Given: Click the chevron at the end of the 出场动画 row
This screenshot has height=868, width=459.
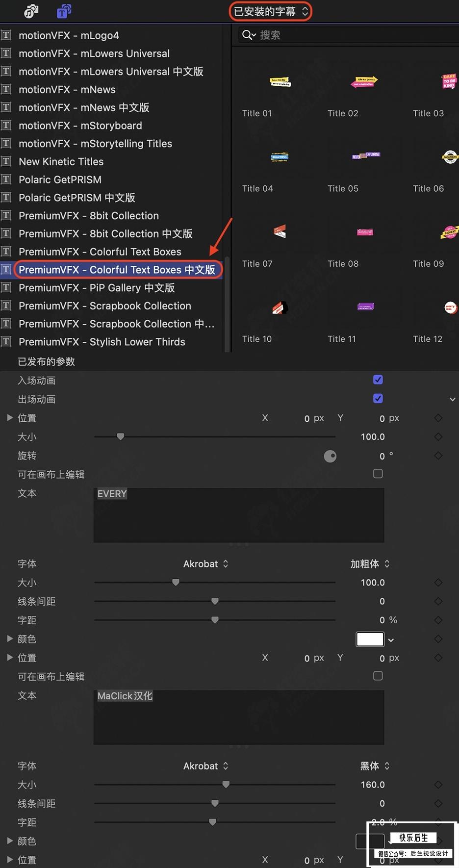Looking at the screenshot, I should pyautogui.click(x=452, y=399).
